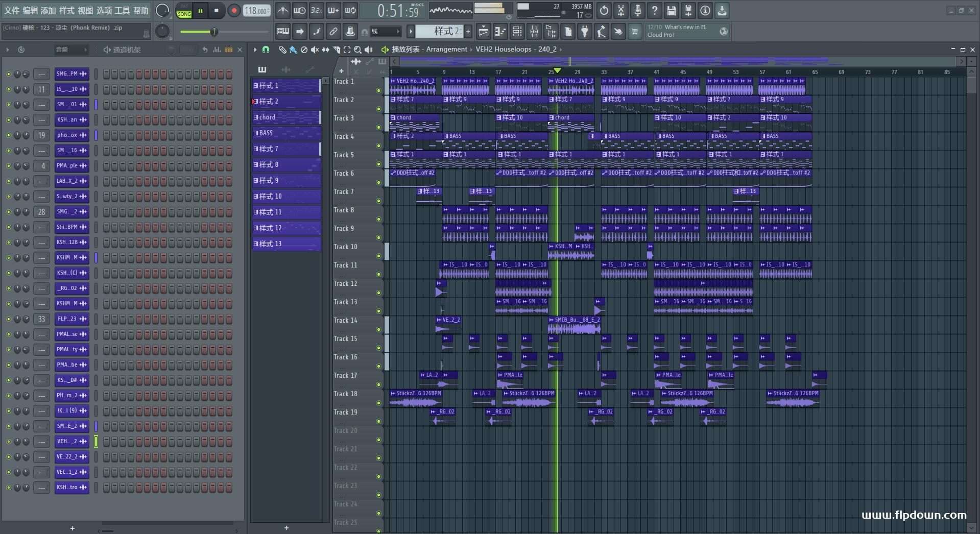Open the piano roll view icon

[x=500, y=32]
